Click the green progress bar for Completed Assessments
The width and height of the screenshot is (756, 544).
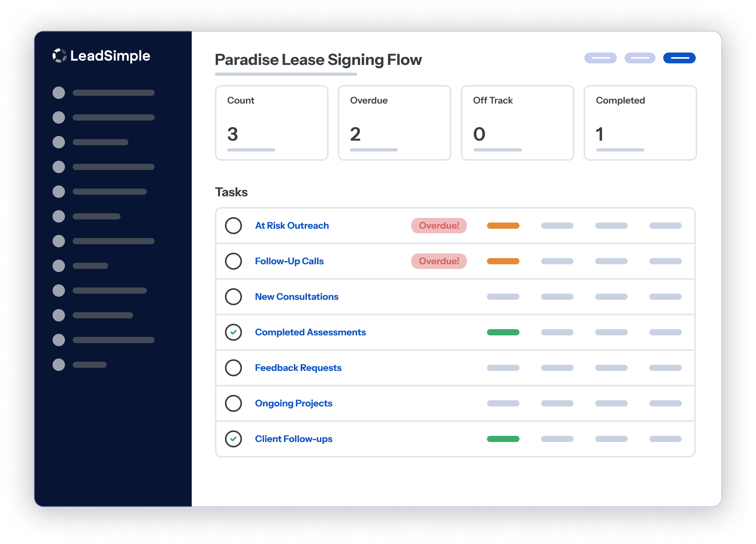click(x=503, y=332)
